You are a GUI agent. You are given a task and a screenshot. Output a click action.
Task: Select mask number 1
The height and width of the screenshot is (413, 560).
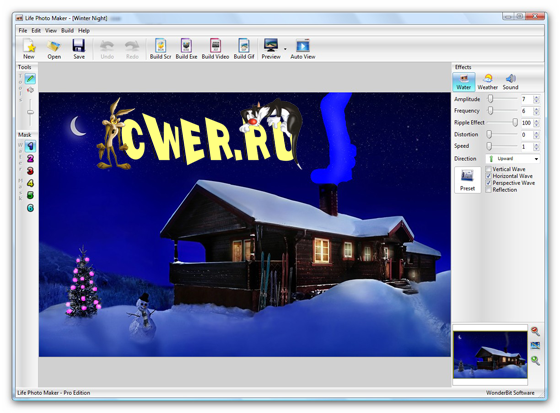click(x=30, y=146)
